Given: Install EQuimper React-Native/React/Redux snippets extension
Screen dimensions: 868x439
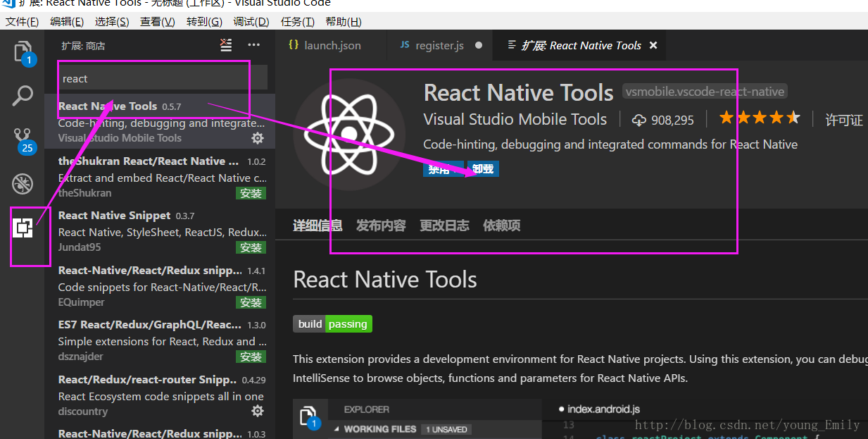Looking at the screenshot, I should click(x=251, y=302).
